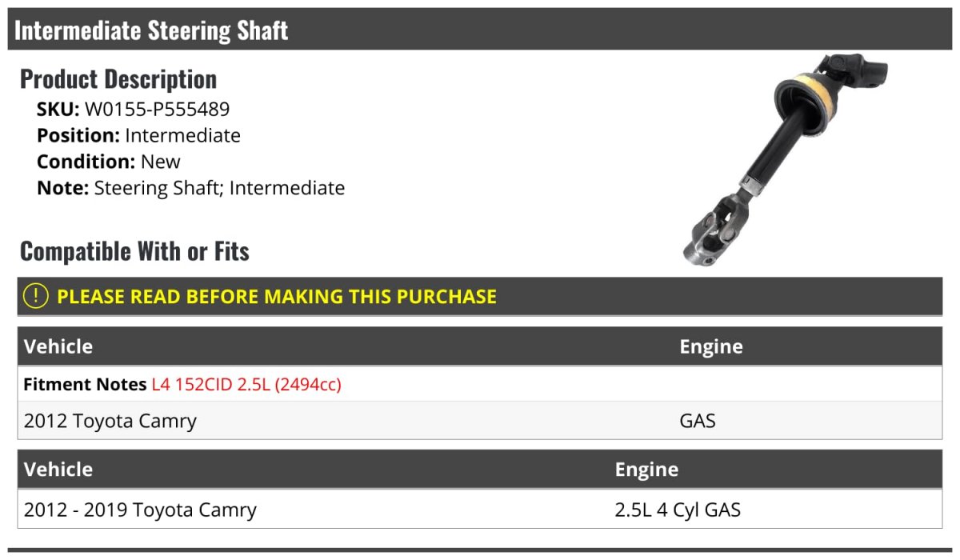Click the 2.5L 4 Cyl GAS cell
The height and width of the screenshot is (560, 960).
678,510
